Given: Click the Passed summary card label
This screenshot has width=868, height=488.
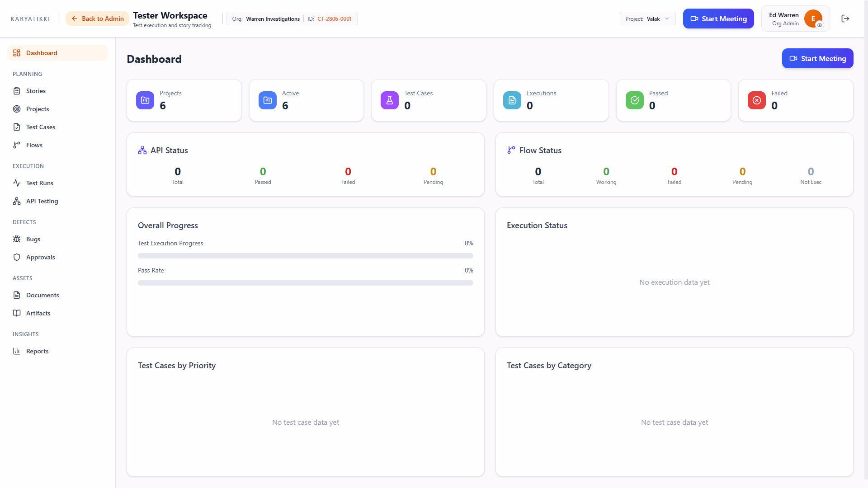Looking at the screenshot, I should (658, 93).
